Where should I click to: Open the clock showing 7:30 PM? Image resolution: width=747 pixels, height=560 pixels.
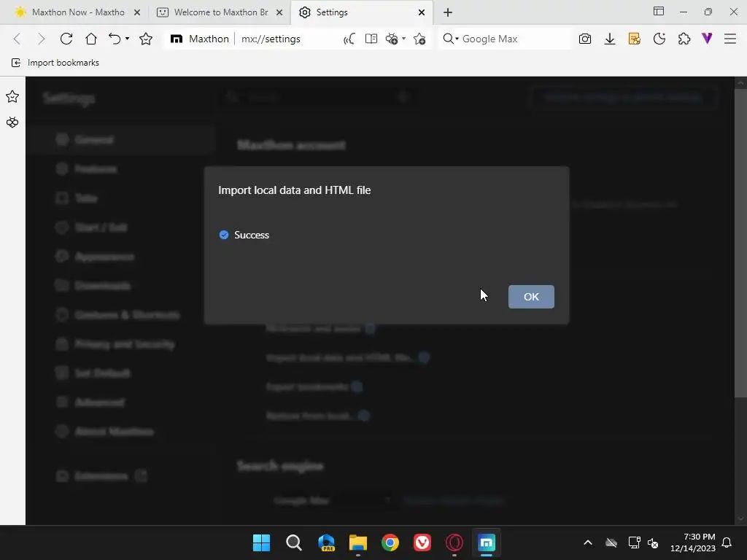click(x=693, y=542)
